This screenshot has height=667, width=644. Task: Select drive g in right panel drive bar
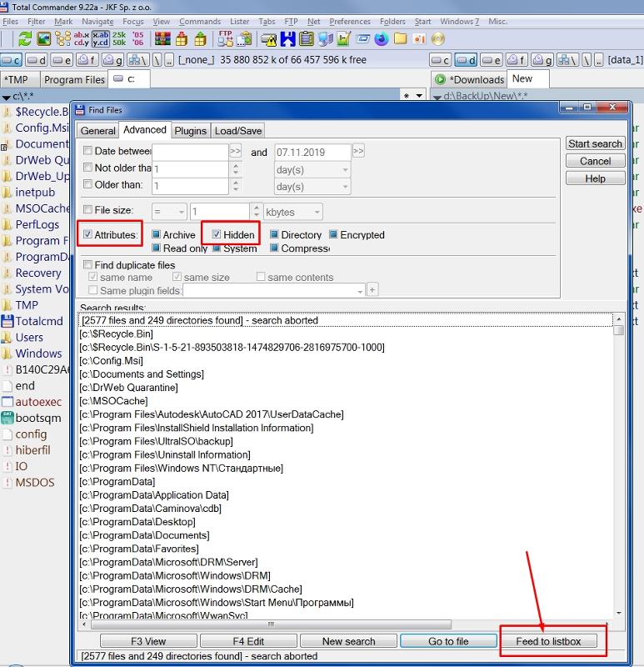click(x=543, y=60)
